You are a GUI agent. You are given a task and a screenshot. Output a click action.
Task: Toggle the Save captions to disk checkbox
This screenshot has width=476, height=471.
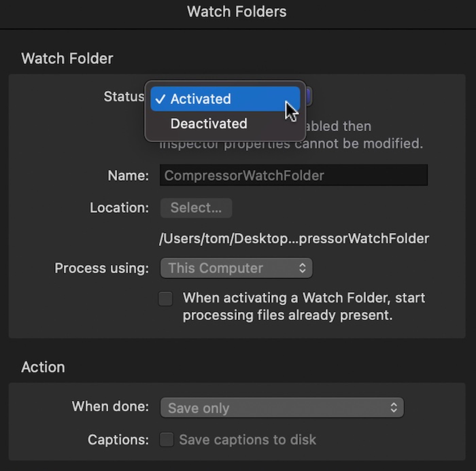(167, 440)
